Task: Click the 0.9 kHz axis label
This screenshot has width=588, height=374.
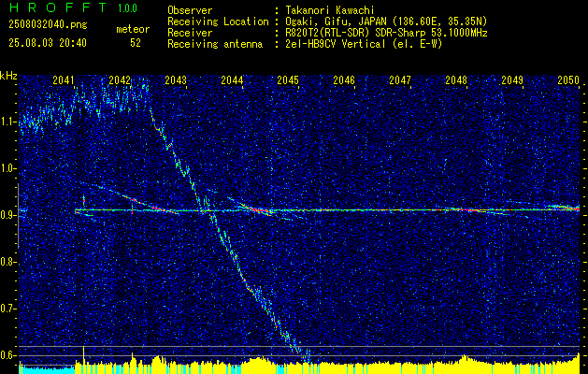Action: [x=8, y=215]
